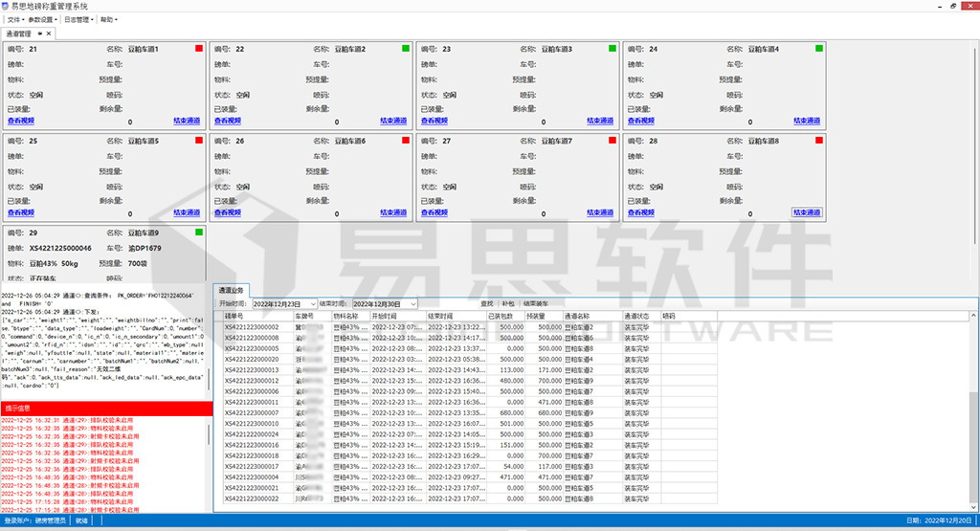Screen dimensions: 980x531
Task: Pin the 通道管理 tab using its pin icon
Action: coord(39,33)
